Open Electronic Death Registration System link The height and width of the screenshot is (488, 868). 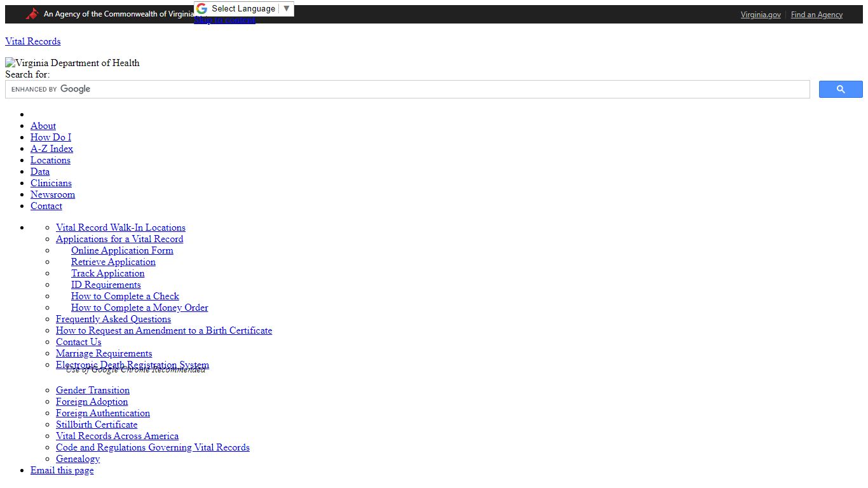coord(132,365)
